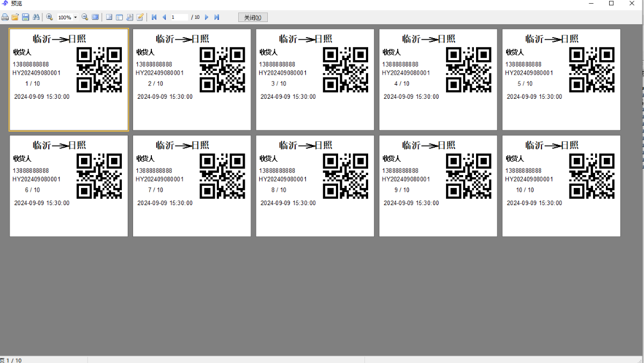This screenshot has width=644, height=363.
Task: Show the report outline panel icon
Action: (x=109, y=17)
